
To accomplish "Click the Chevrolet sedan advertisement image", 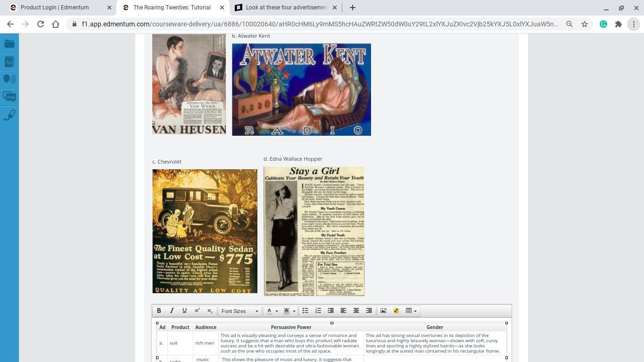I will pyautogui.click(x=205, y=231).
